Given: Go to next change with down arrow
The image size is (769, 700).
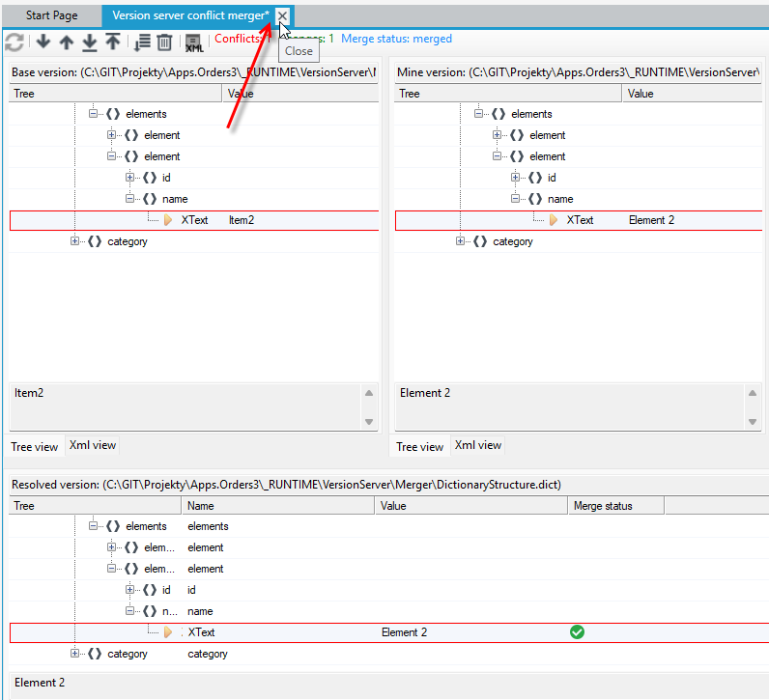Looking at the screenshot, I should (x=43, y=42).
